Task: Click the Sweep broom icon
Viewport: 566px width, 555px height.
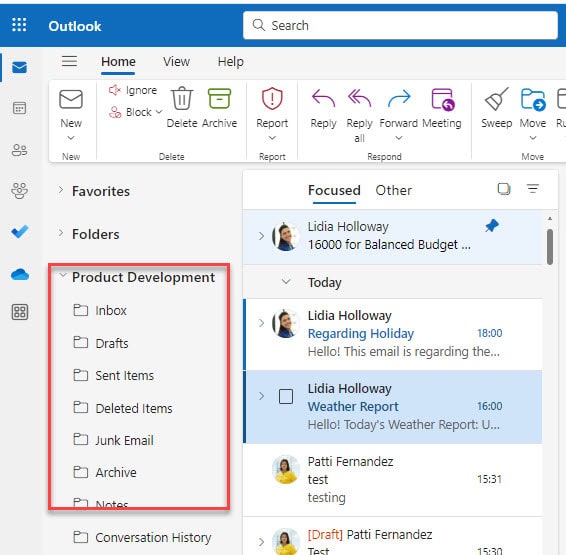Action: tap(497, 99)
